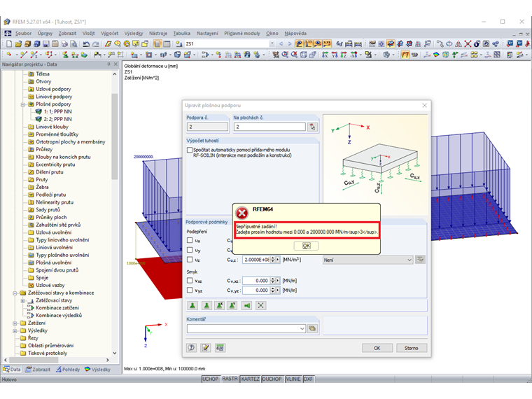Click the New document toolbar icon
Viewport: 532px width, 399px height.
(x=9, y=44)
